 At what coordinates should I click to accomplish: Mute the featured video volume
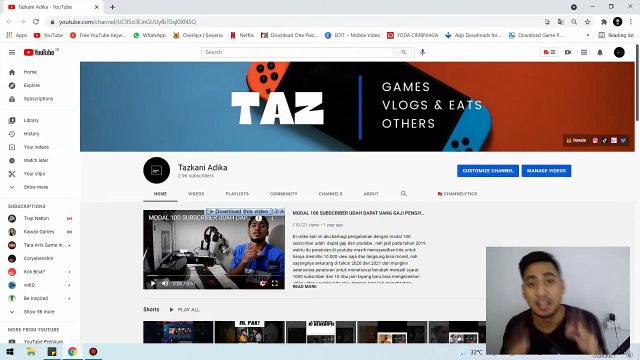click(x=165, y=283)
